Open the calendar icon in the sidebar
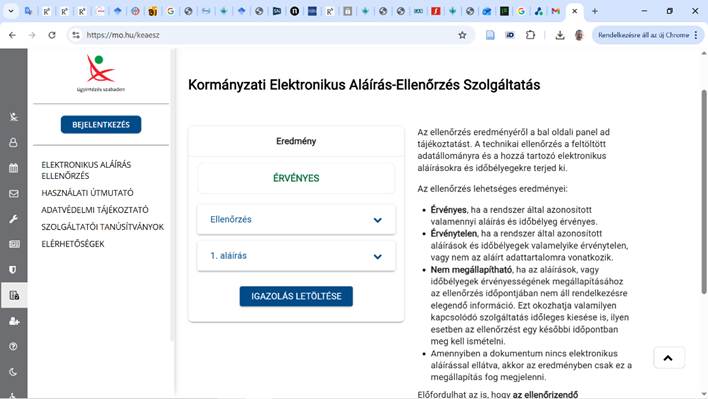Viewport: 708px width, 399px height. [14, 168]
